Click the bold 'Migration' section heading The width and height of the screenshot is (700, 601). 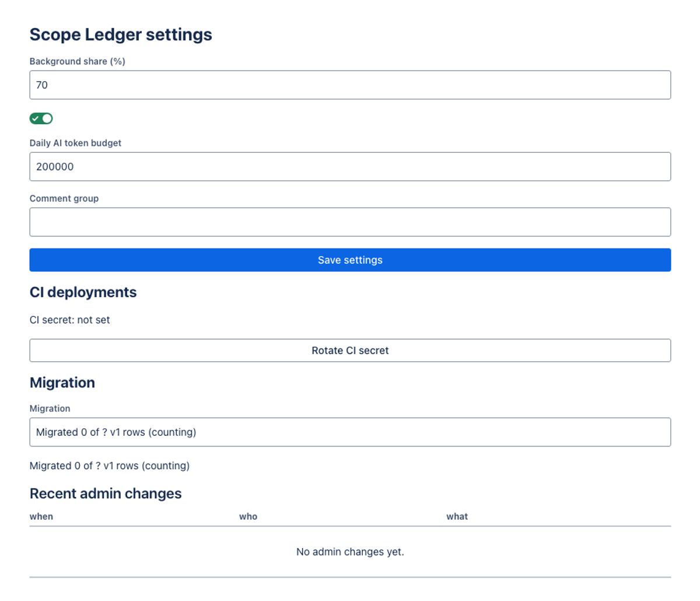point(62,383)
